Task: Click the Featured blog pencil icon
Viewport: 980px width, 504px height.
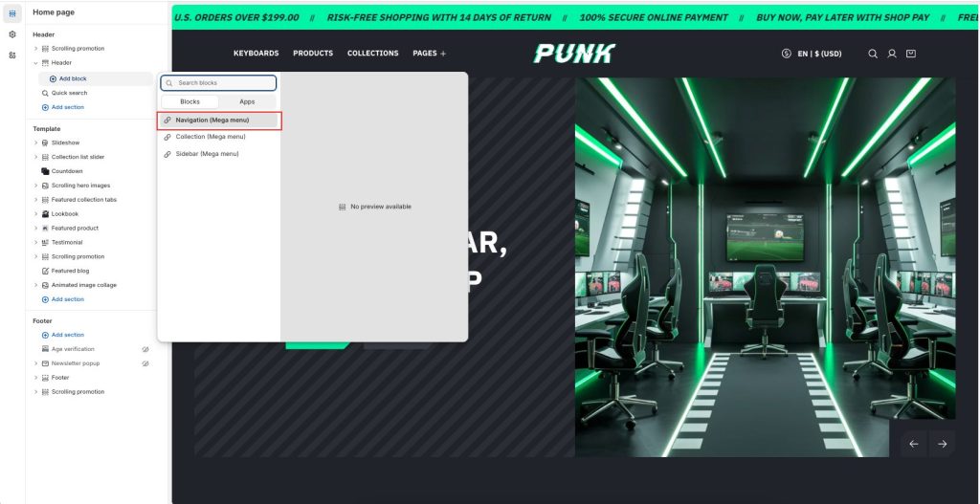Action: (x=45, y=271)
